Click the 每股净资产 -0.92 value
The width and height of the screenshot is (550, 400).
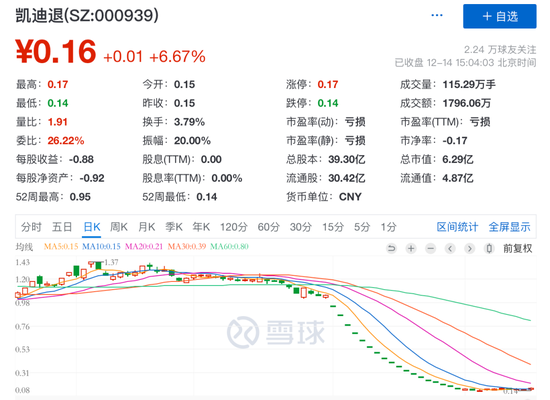[92, 178]
